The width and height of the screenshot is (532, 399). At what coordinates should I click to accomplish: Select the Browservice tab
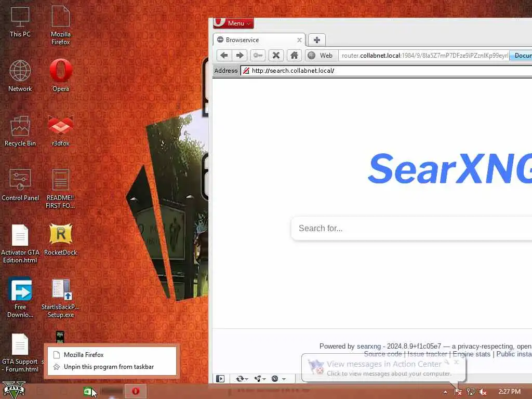point(259,40)
